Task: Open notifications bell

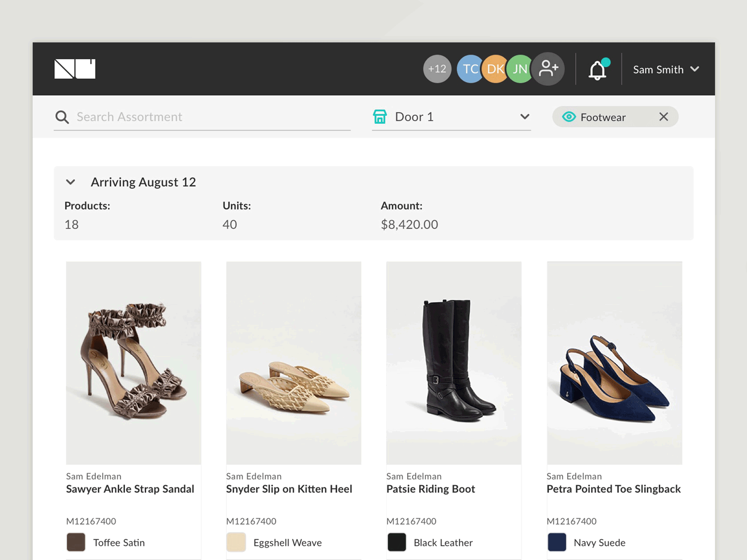Action: (598, 70)
